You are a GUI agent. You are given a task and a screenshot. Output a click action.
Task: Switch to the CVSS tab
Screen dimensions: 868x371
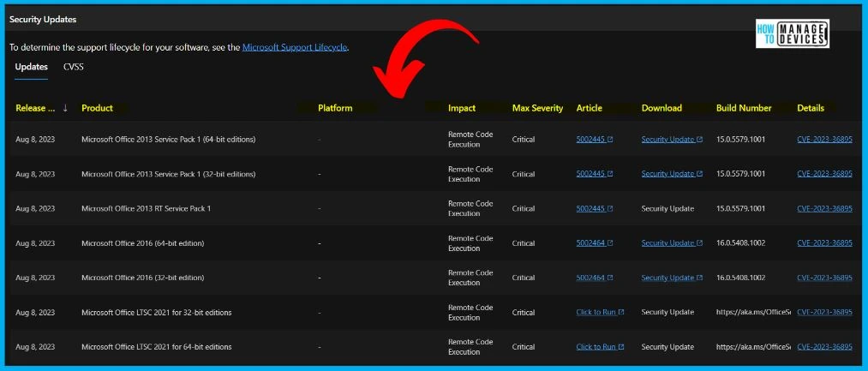(73, 67)
